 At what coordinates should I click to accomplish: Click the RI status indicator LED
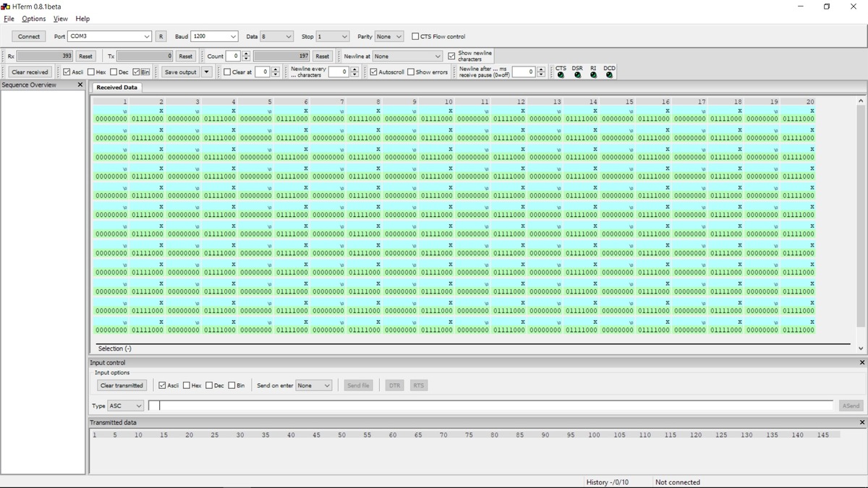[593, 75]
